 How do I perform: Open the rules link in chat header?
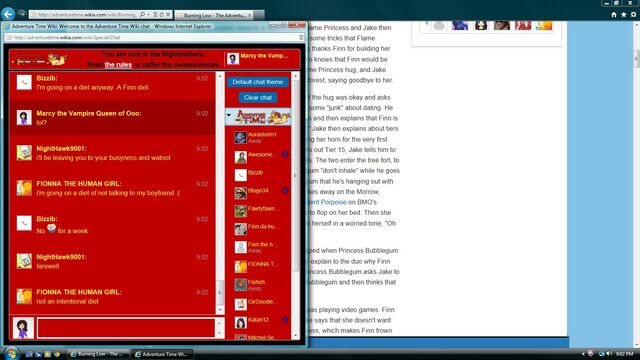point(118,65)
